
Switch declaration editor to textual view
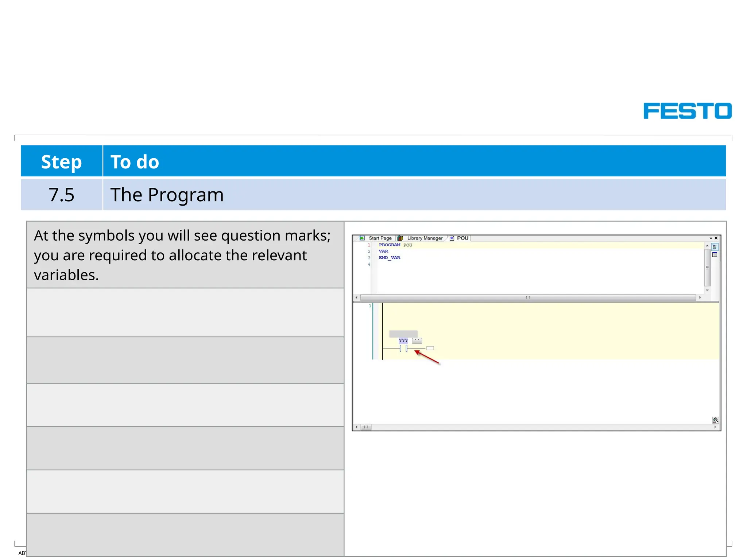[x=715, y=247]
